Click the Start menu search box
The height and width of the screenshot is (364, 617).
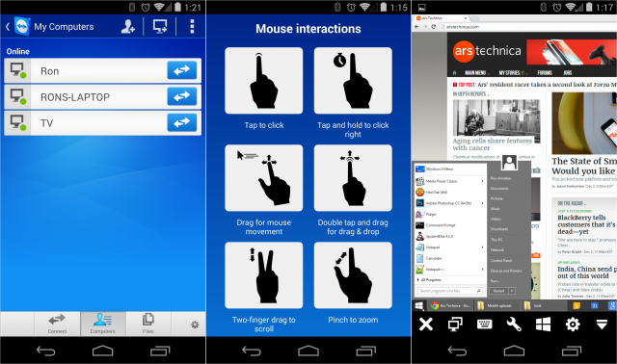[450, 291]
